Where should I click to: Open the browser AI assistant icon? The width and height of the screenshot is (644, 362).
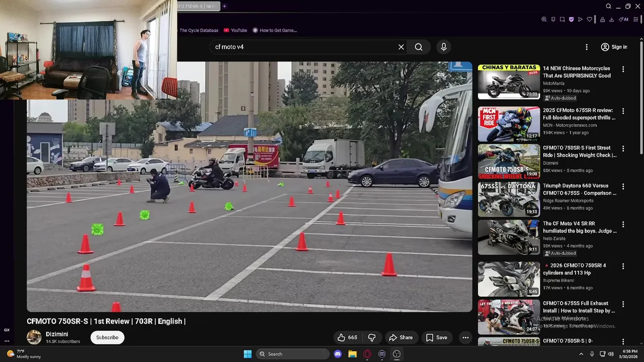point(624,19)
